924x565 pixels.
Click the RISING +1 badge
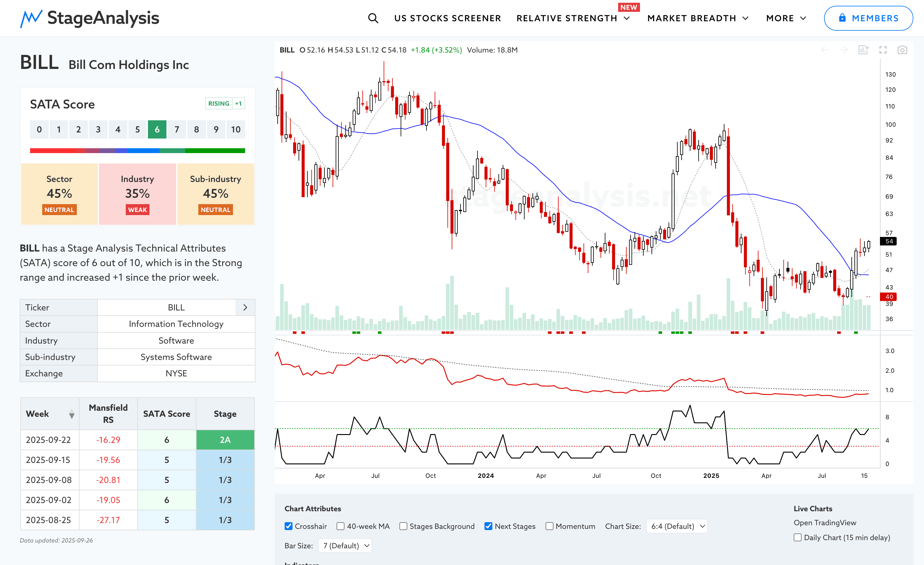225,104
